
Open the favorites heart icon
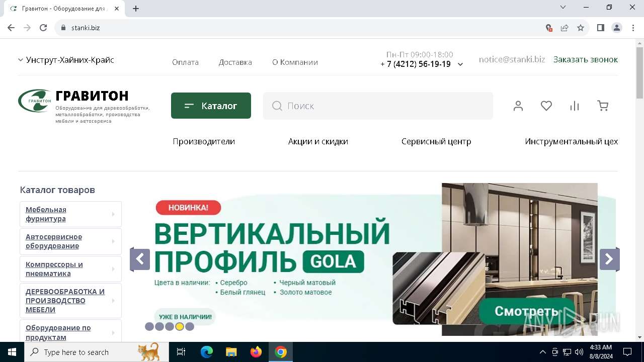[x=546, y=106]
